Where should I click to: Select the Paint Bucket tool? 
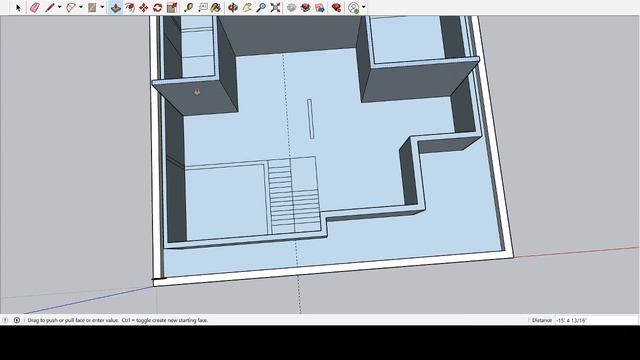(216, 7)
